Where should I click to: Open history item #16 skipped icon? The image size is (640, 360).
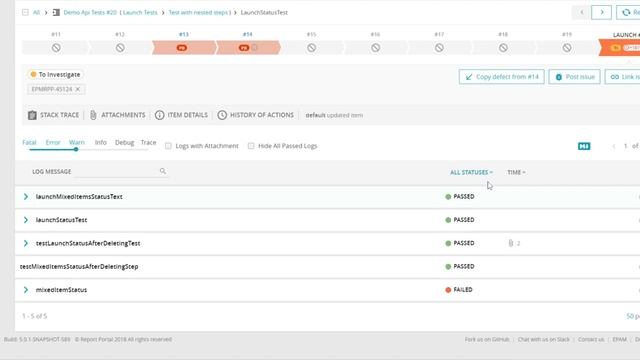tap(376, 48)
